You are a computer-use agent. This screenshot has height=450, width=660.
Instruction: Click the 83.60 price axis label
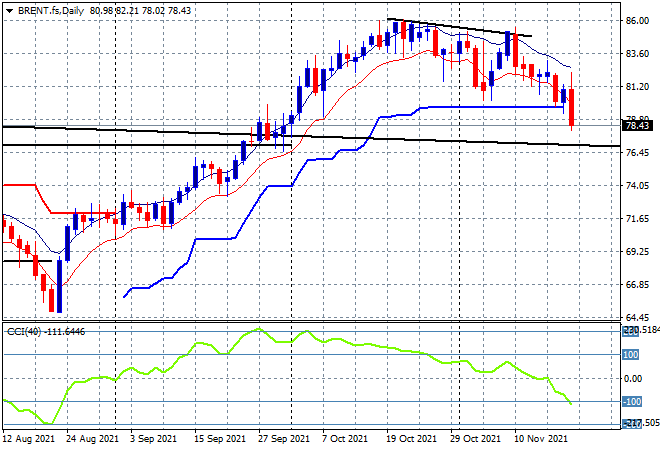click(x=637, y=53)
